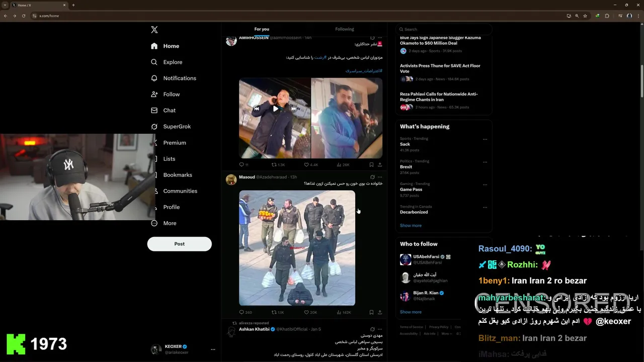Open Bijan R. Kian's suggested profile
The height and width of the screenshot is (362, 644).
point(426,293)
